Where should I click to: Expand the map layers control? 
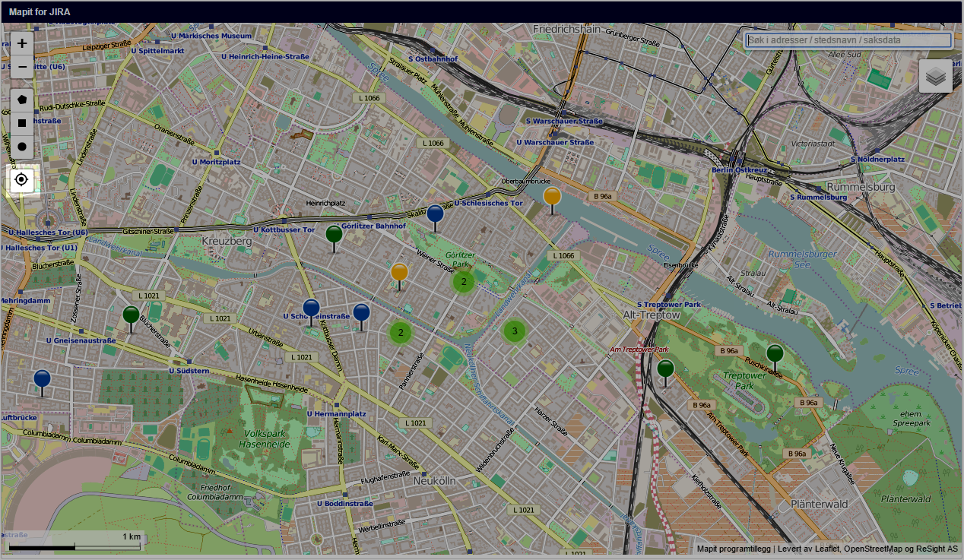pyautogui.click(x=935, y=76)
